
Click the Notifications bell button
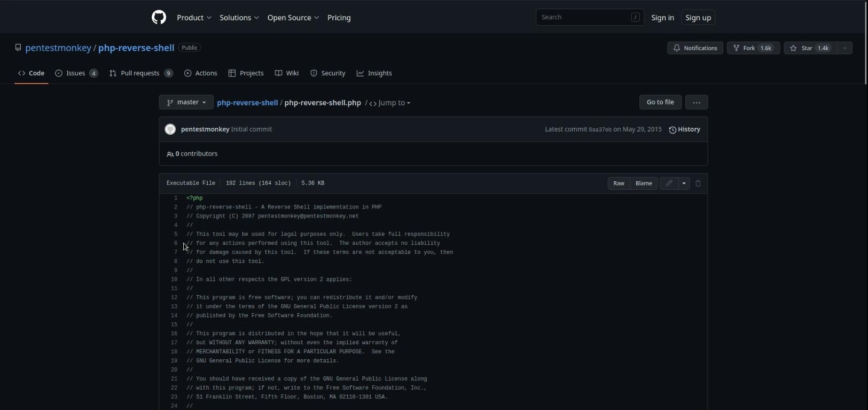tap(695, 48)
